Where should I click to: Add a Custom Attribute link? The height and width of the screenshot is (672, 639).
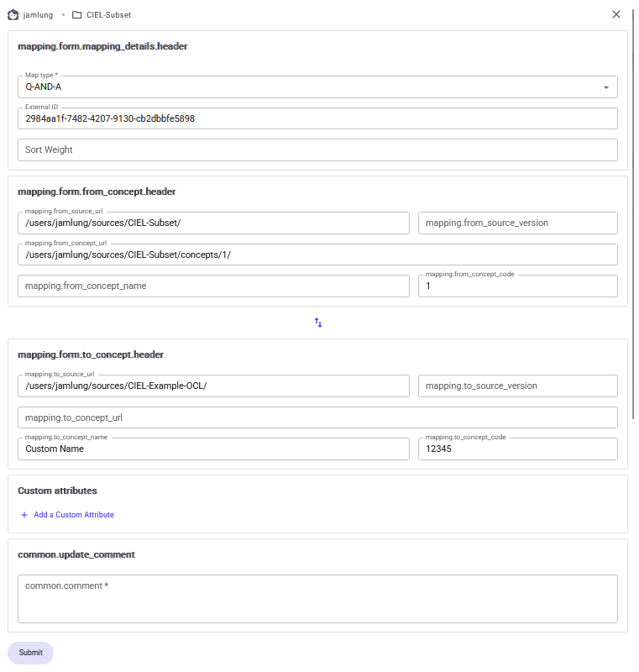pos(73,515)
